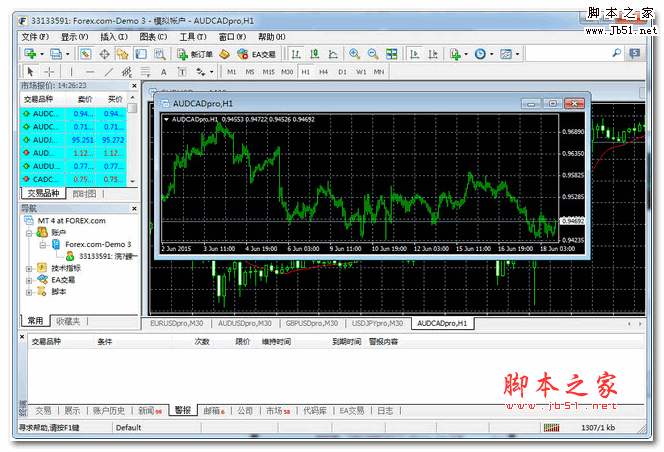Collapse the 账户 tree node
Viewport: 664px width, 452px height.
(x=29, y=233)
